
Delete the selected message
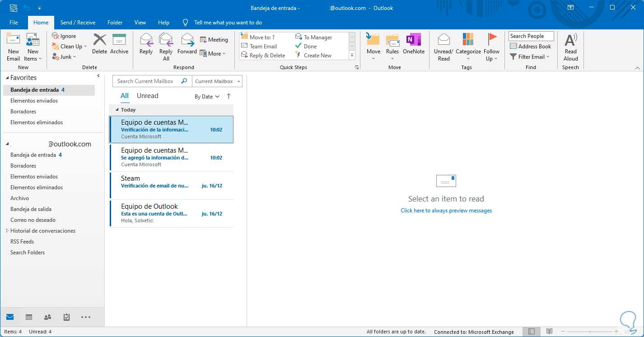(99, 44)
